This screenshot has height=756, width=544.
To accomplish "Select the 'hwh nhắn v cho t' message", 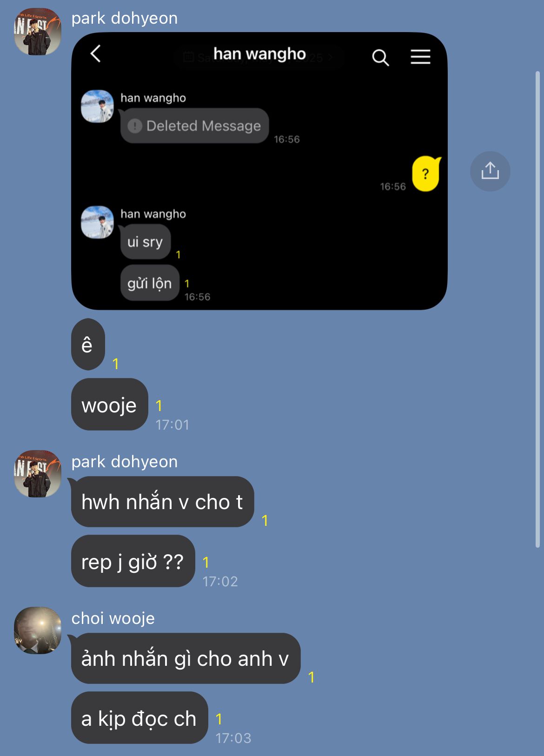I will (x=162, y=502).
